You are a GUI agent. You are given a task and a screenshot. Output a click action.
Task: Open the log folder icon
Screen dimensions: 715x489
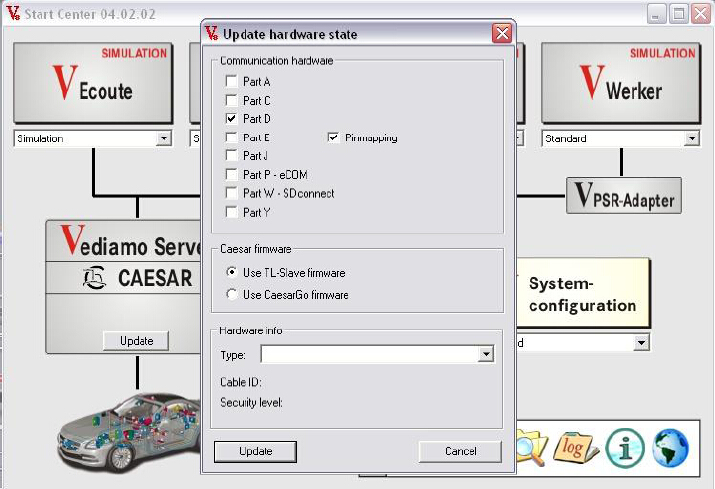coord(577,449)
